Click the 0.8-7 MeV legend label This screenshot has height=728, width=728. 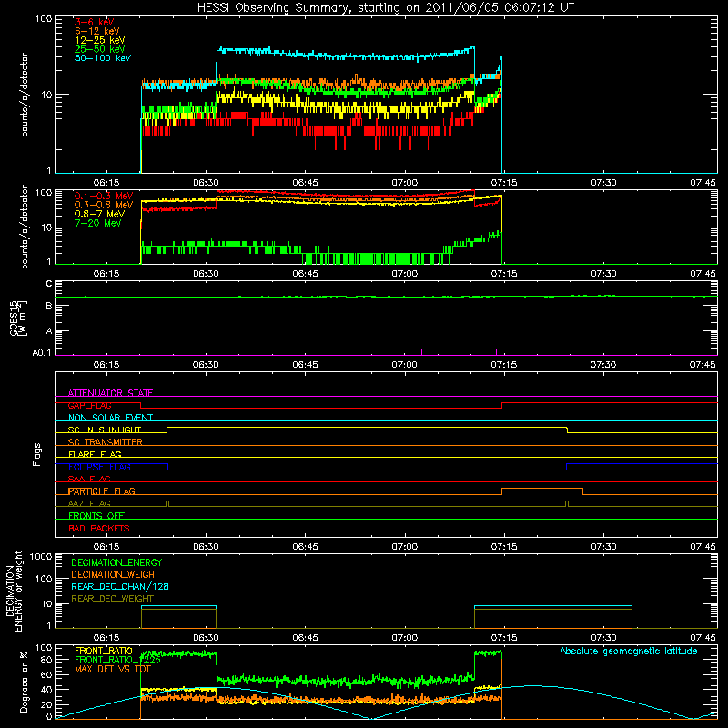click(99, 214)
